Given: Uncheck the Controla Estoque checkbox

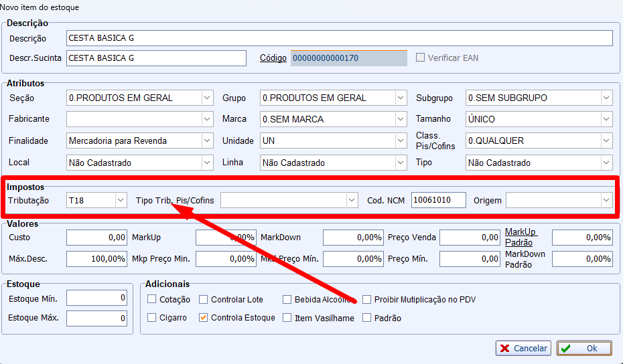Looking at the screenshot, I should coord(204,318).
